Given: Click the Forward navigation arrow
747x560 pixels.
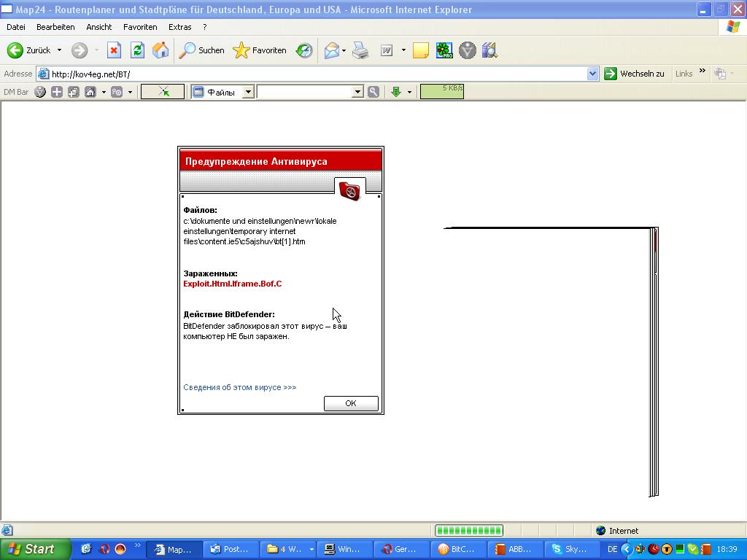Looking at the screenshot, I should point(80,50).
